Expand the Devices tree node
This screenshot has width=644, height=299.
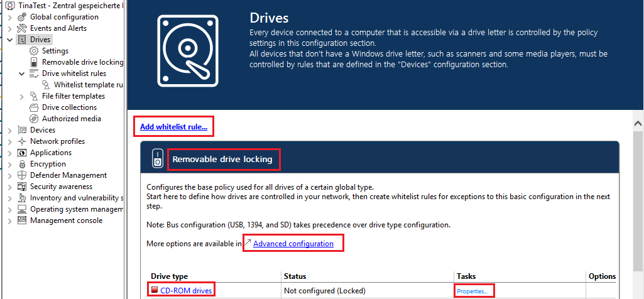click(10, 130)
